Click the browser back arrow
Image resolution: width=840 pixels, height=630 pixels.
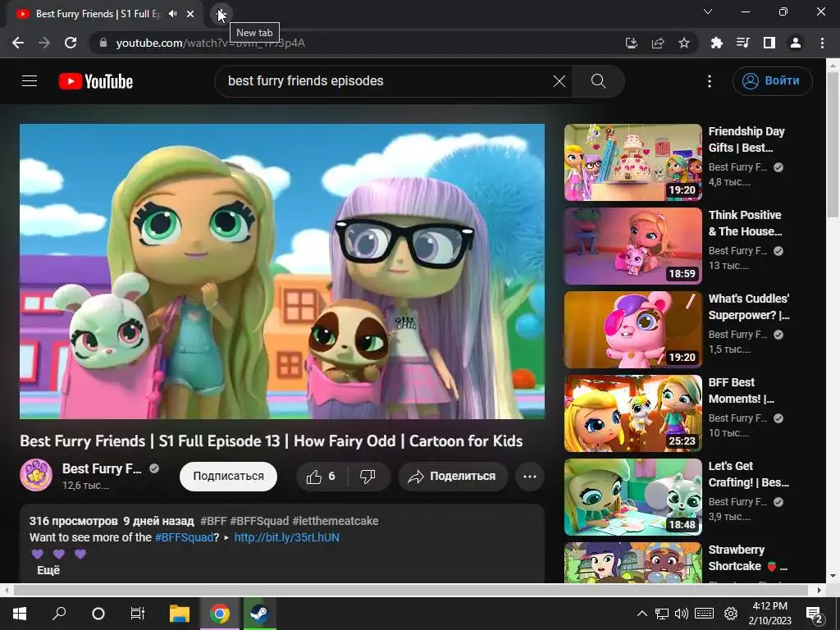pos(18,43)
